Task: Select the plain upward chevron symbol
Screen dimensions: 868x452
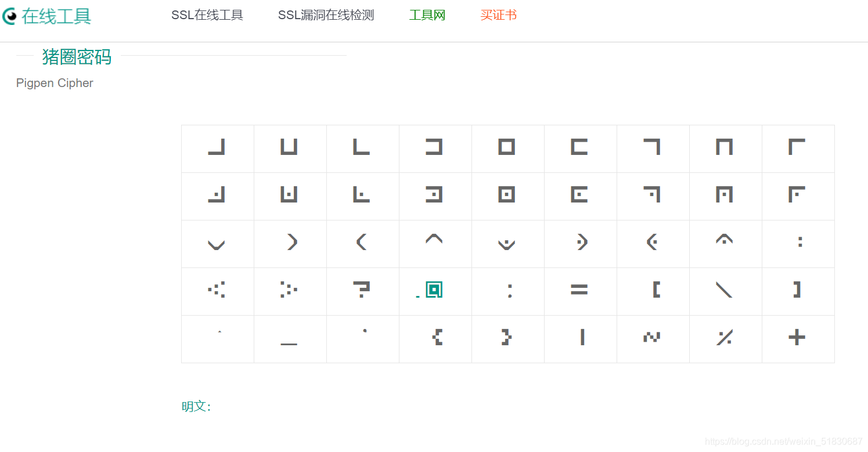Action: pyautogui.click(x=434, y=238)
